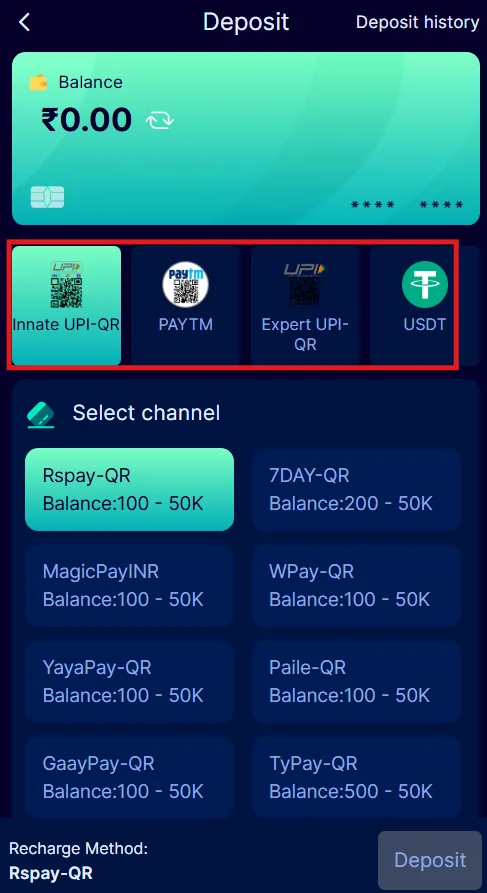Select the Rspay-QR channel
The height and width of the screenshot is (893, 487).
click(x=129, y=490)
